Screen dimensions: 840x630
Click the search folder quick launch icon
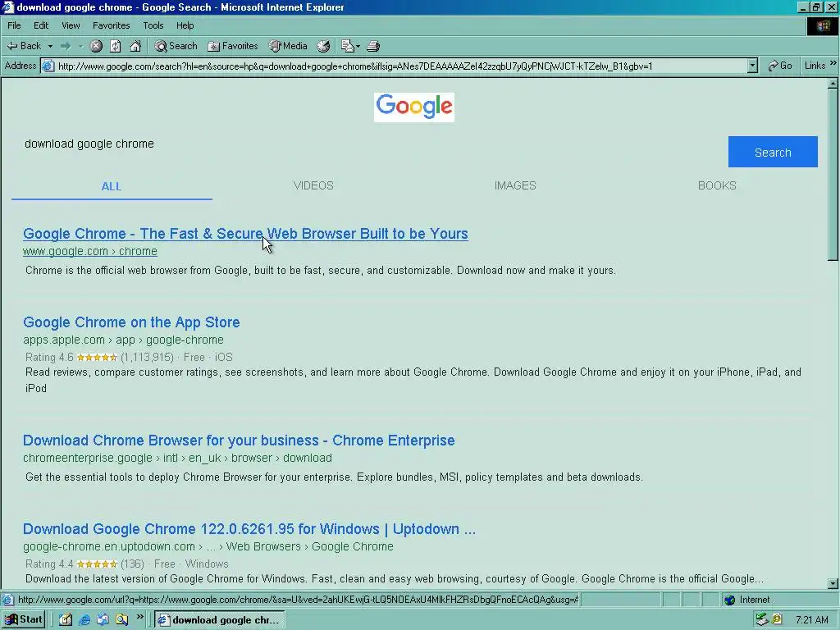click(122, 620)
